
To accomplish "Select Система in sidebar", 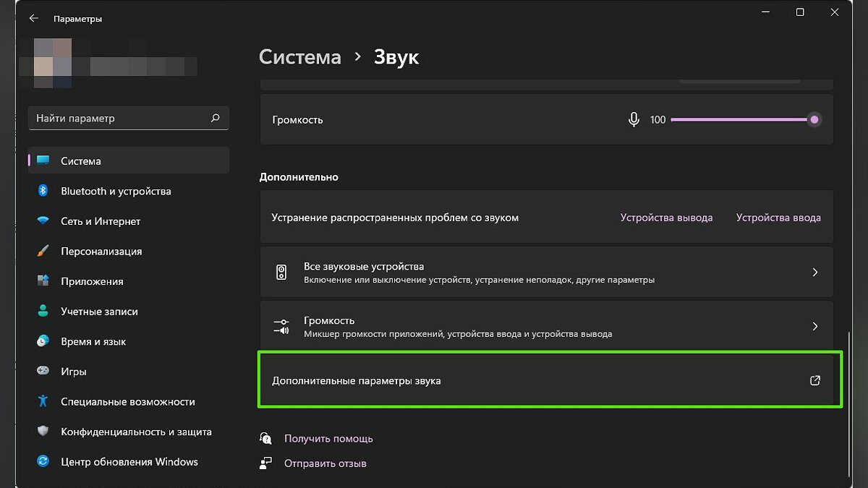I will [81, 161].
